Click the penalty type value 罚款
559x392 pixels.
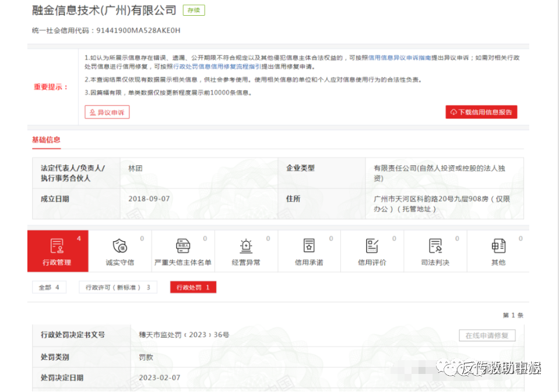click(x=146, y=357)
